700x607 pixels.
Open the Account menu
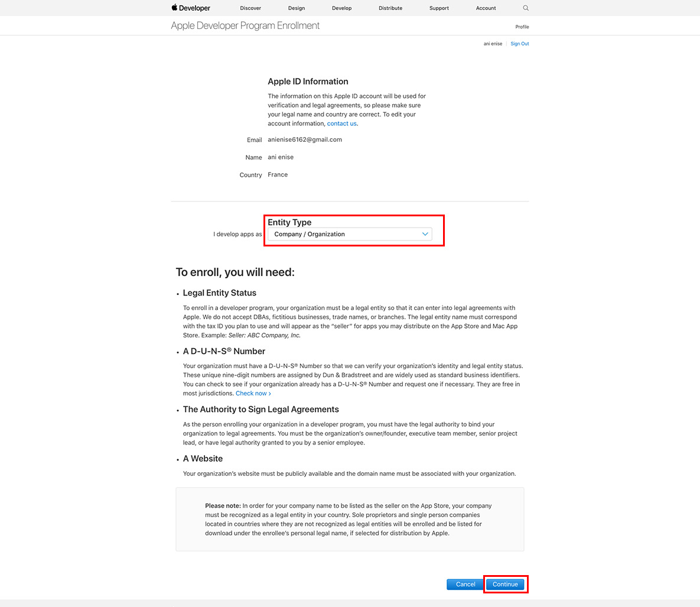tap(486, 8)
